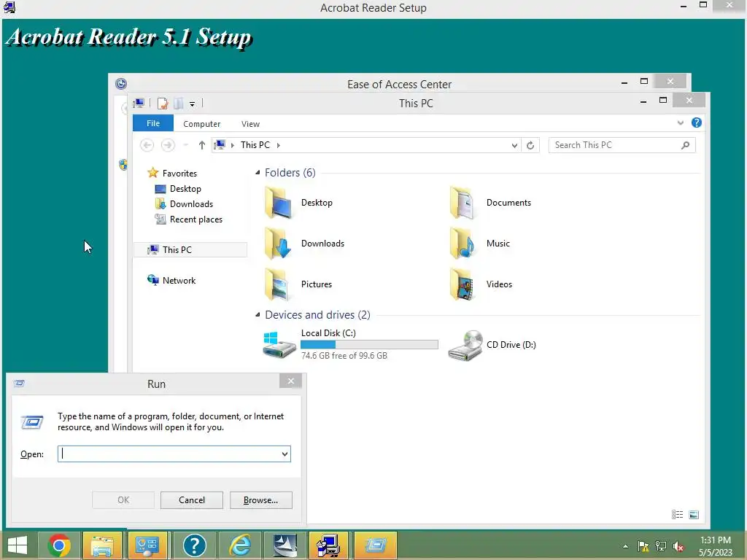This screenshot has width=747, height=560.
Task: Click the Acrobat setup installer taskbar icon
Action: [x=329, y=545]
